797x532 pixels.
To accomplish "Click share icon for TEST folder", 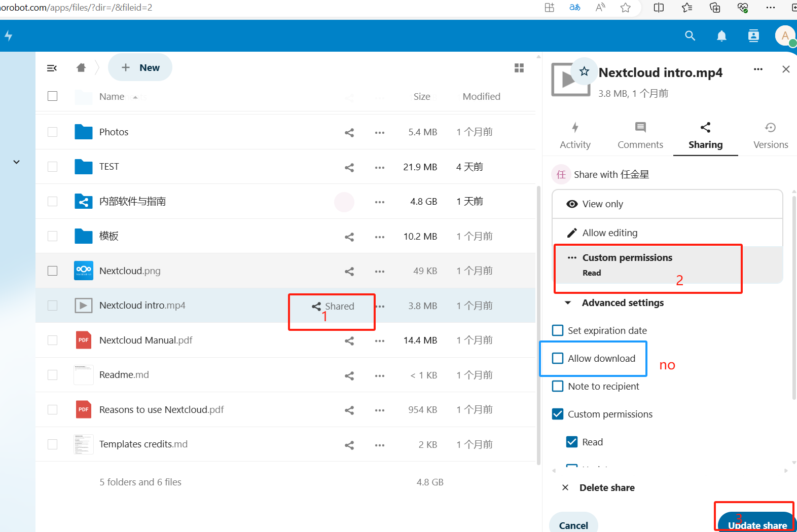I will tap(349, 167).
